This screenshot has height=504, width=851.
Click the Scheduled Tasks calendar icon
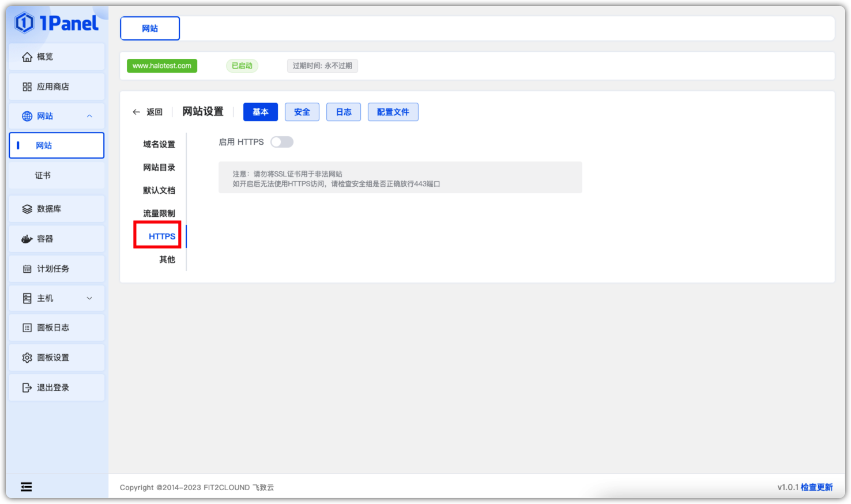click(27, 269)
